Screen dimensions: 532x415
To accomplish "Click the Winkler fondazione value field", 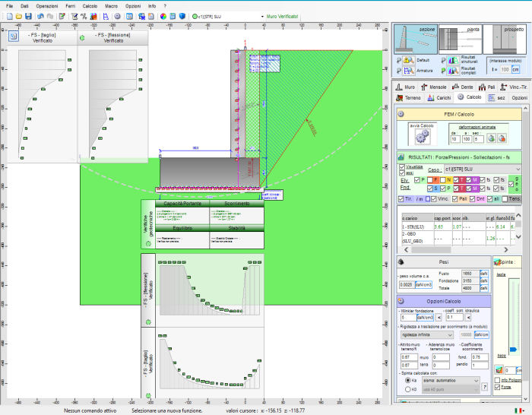I will [408, 317].
